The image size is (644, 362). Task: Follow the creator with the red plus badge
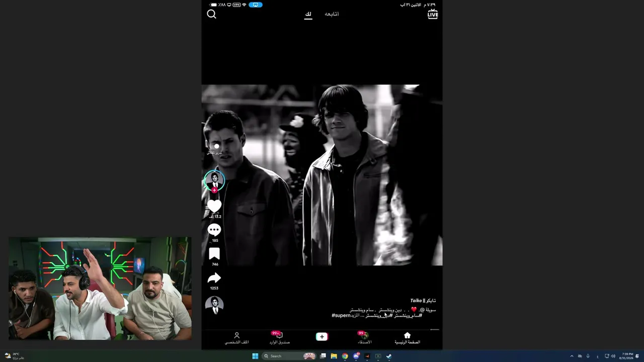pos(214,190)
